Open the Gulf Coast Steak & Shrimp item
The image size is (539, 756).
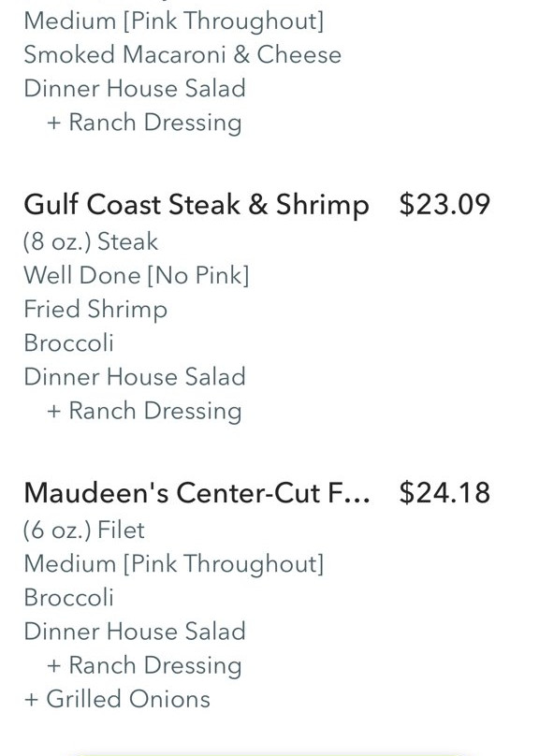197,204
